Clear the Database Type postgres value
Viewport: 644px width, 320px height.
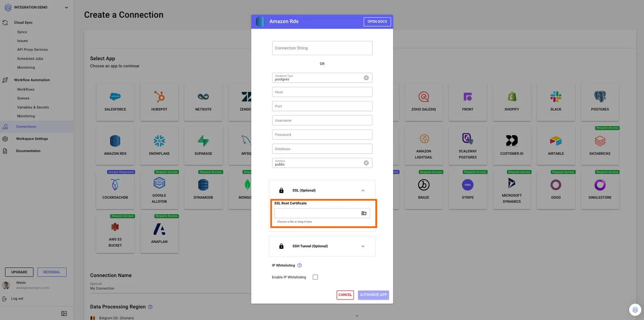(366, 78)
